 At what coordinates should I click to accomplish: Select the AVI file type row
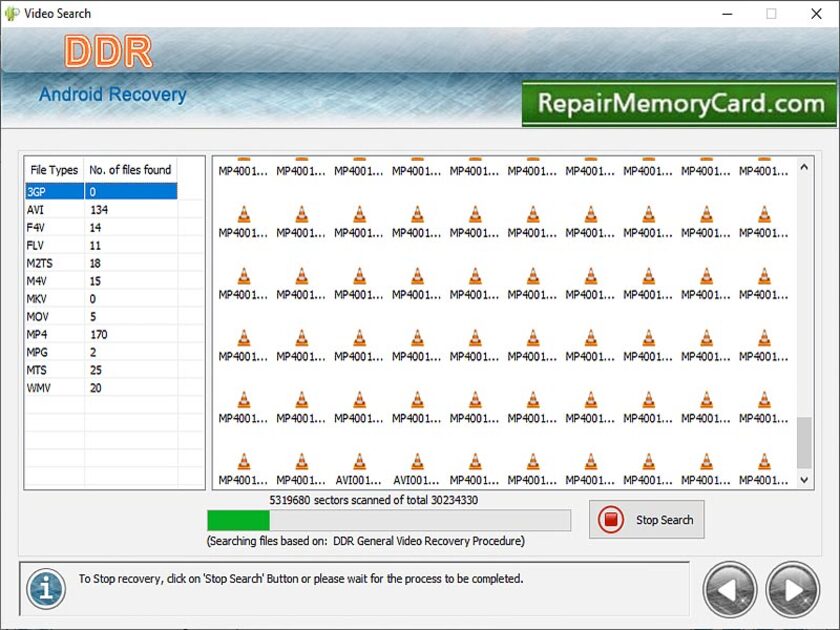(x=101, y=209)
